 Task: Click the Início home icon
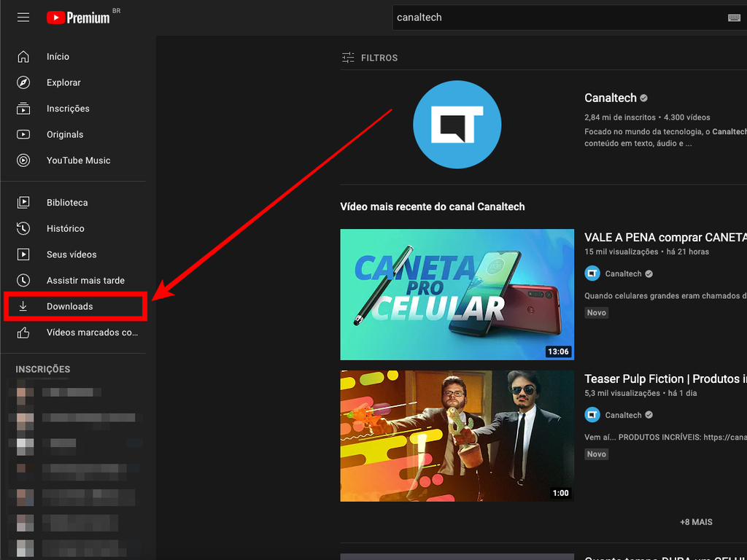tap(23, 57)
